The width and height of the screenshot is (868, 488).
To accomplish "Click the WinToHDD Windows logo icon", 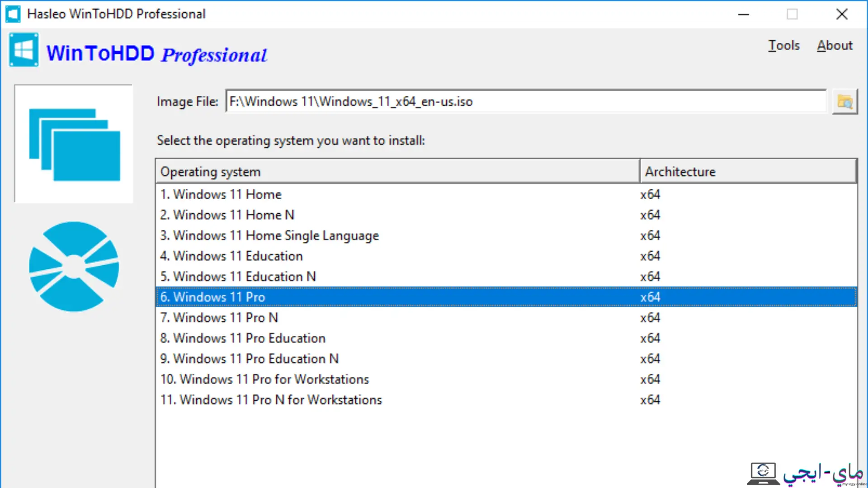I will click(x=24, y=50).
